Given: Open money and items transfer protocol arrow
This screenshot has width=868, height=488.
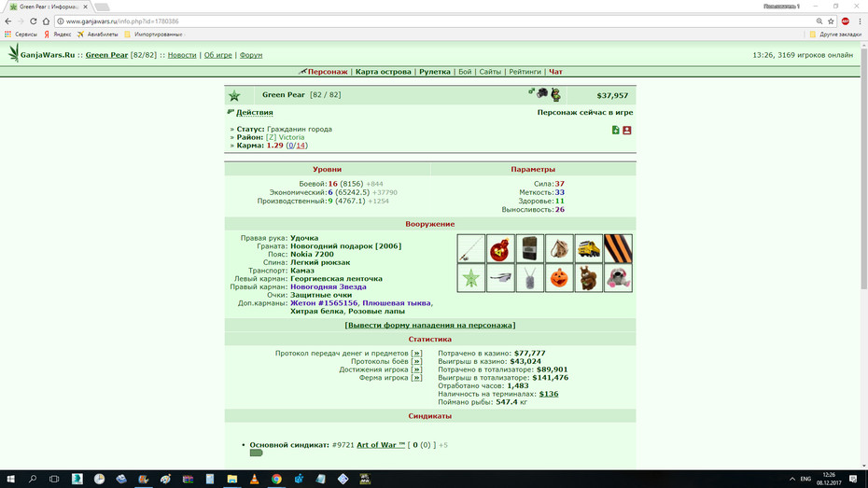Looking at the screenshot, I should [x=417, y=353].
